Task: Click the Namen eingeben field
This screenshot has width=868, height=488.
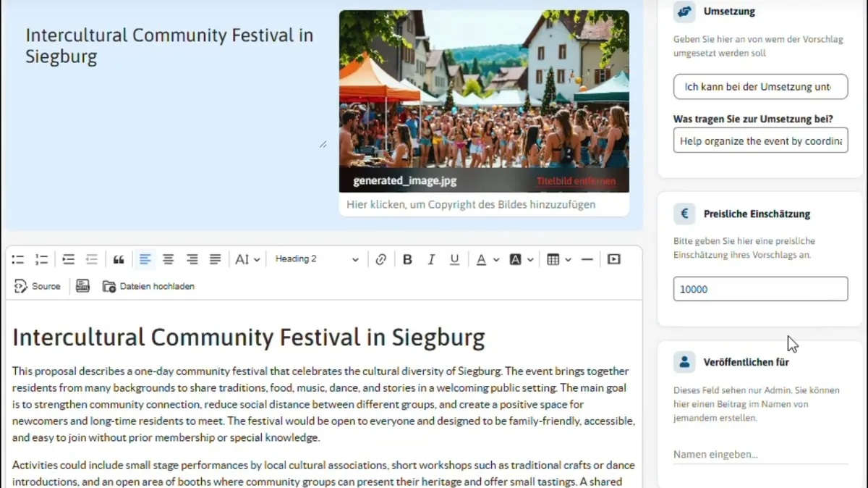Action: click(760, 454)
